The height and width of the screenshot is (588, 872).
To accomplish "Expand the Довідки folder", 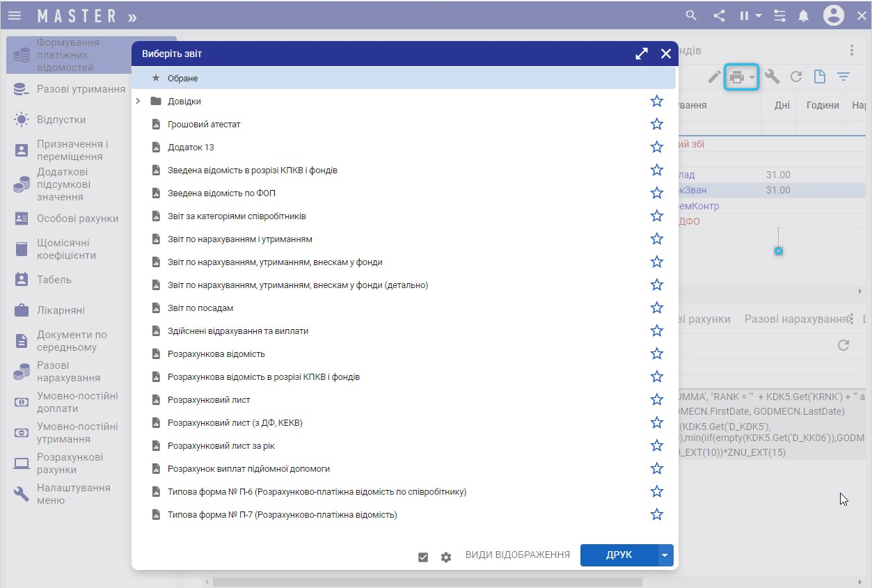I will [x=138, y=102].
